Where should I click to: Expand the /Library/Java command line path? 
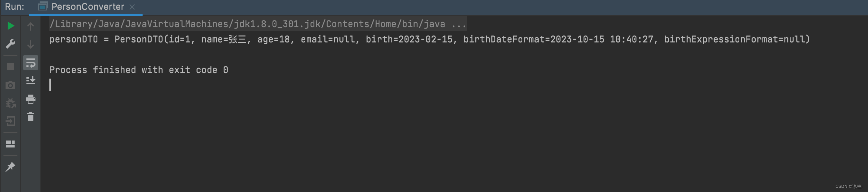coord(247,24)
